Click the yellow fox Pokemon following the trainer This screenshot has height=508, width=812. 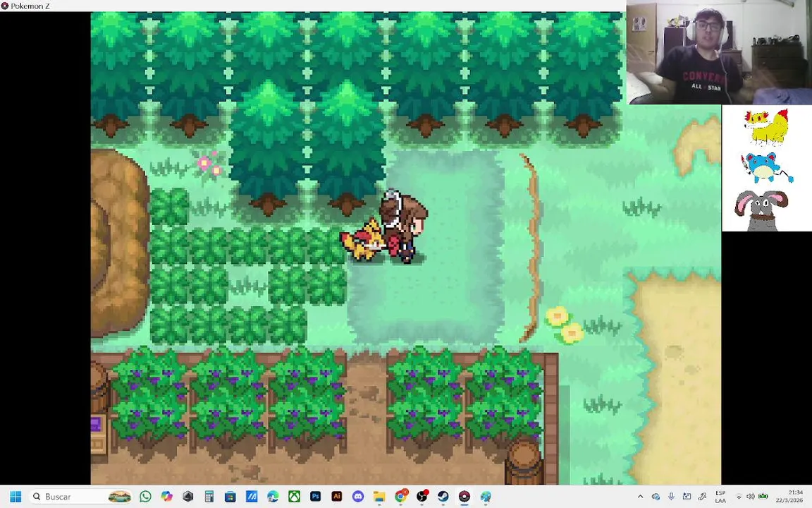(x=362, y=240)
